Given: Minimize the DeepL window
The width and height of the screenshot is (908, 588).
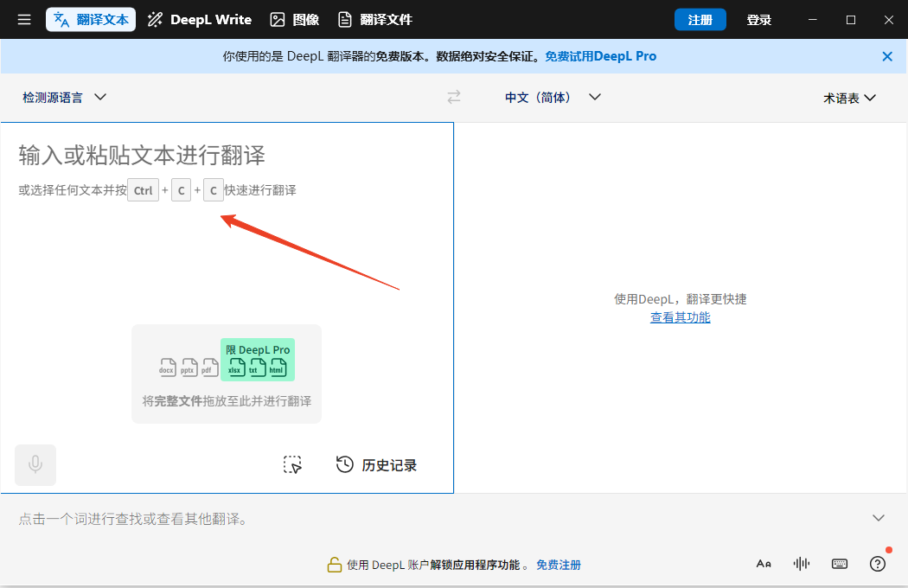Looking at the screenshot, I should [x=813, y=20].
